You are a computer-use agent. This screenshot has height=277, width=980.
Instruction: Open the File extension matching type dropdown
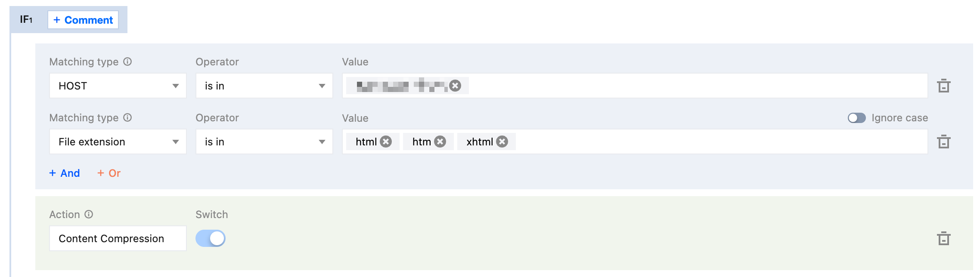coord(118,142)
